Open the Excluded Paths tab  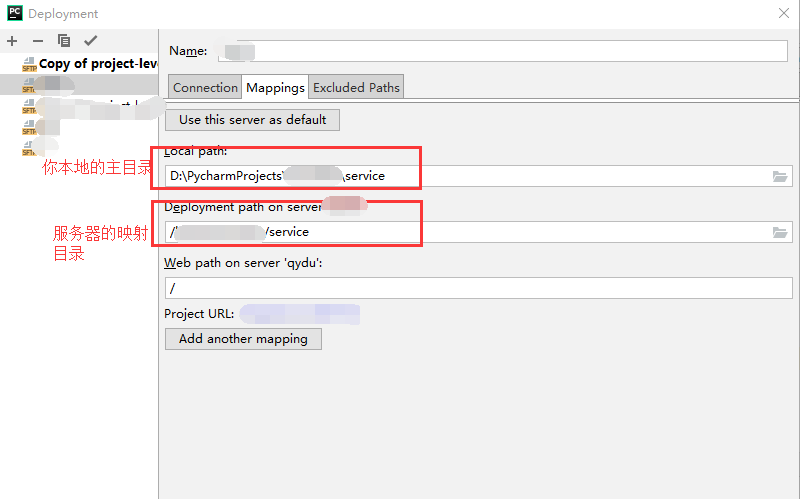(x=356, y=87)
